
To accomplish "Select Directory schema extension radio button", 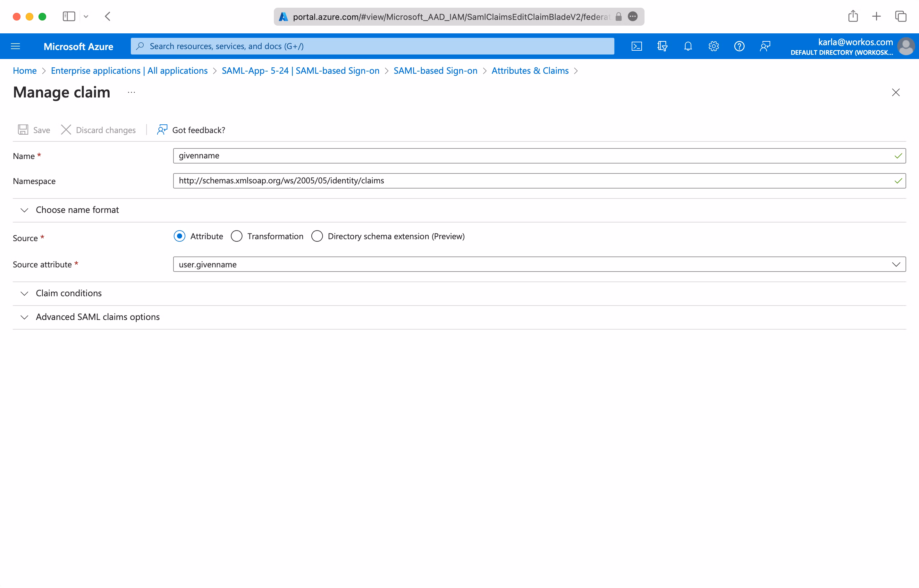I will pos(317,236).
